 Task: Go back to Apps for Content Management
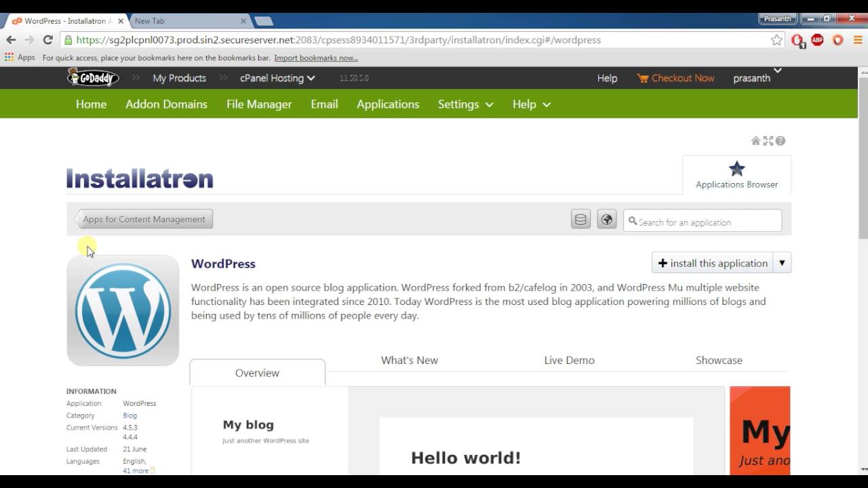(144, 219)
